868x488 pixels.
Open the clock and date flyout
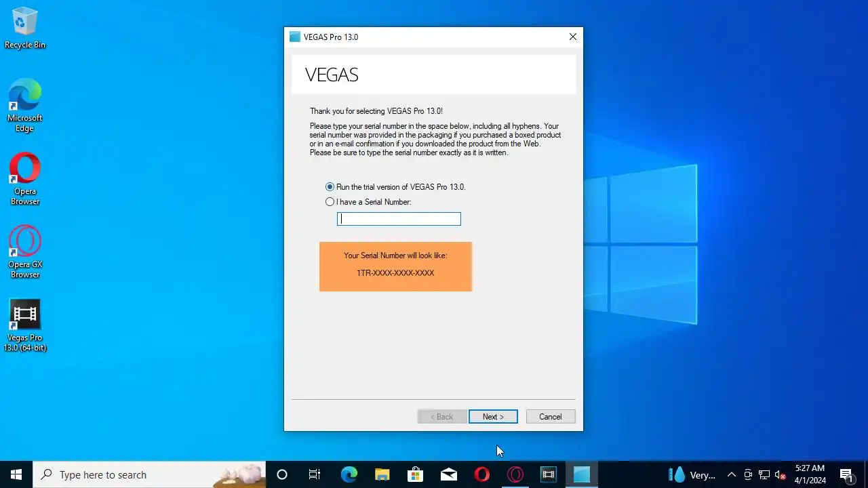(x=810, y=474)
